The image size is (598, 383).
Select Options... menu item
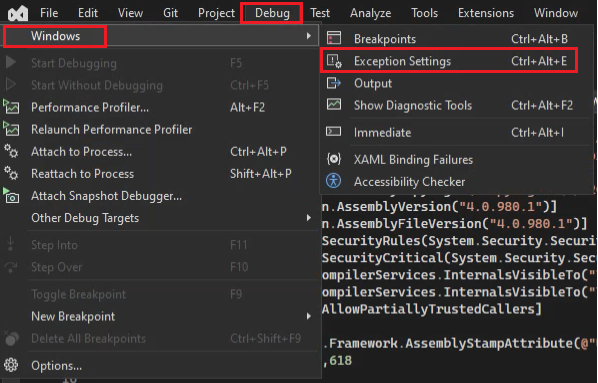coord(160,365)
